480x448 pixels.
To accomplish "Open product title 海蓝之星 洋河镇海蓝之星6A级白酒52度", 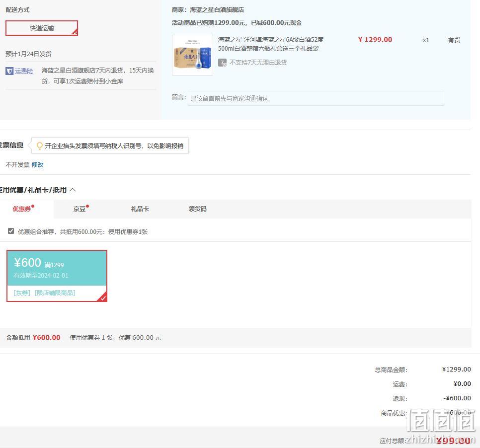I will click(x=271, y=44).
